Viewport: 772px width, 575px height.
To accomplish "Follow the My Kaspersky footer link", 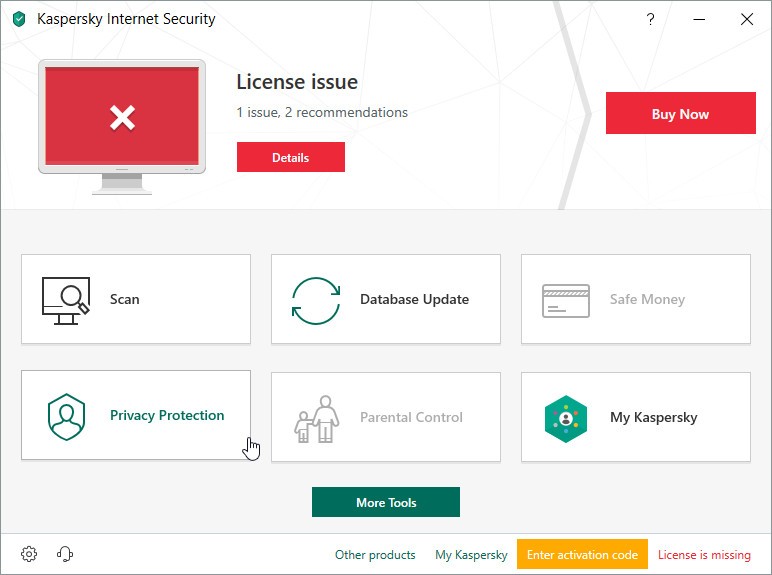I will click(471, 555).
